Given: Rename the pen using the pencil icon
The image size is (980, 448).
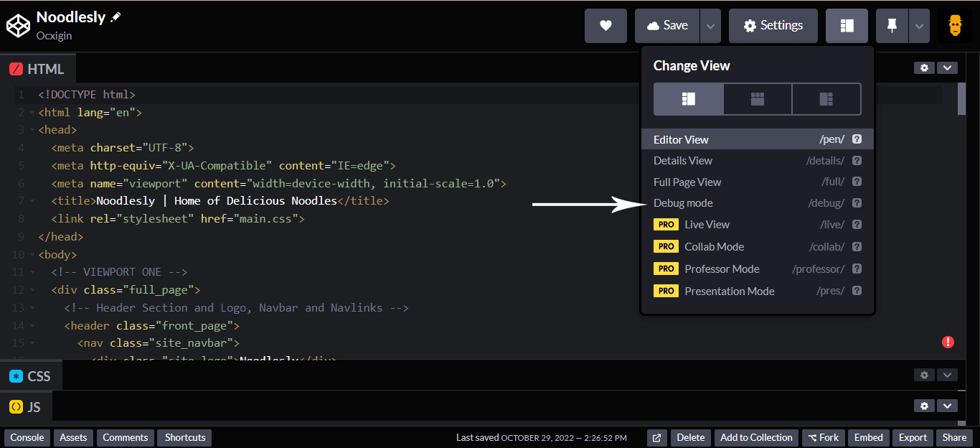Looking at the screenshot, I should [117, 16].
